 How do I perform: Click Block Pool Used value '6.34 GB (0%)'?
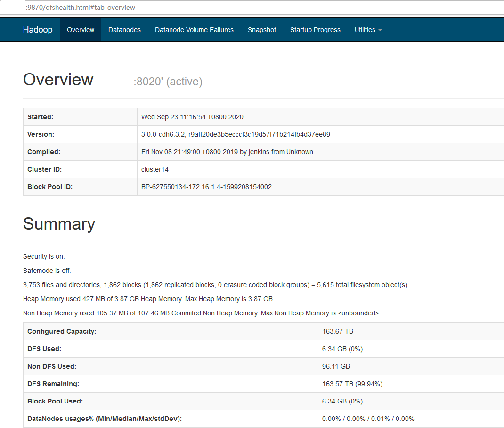[342, 401]
